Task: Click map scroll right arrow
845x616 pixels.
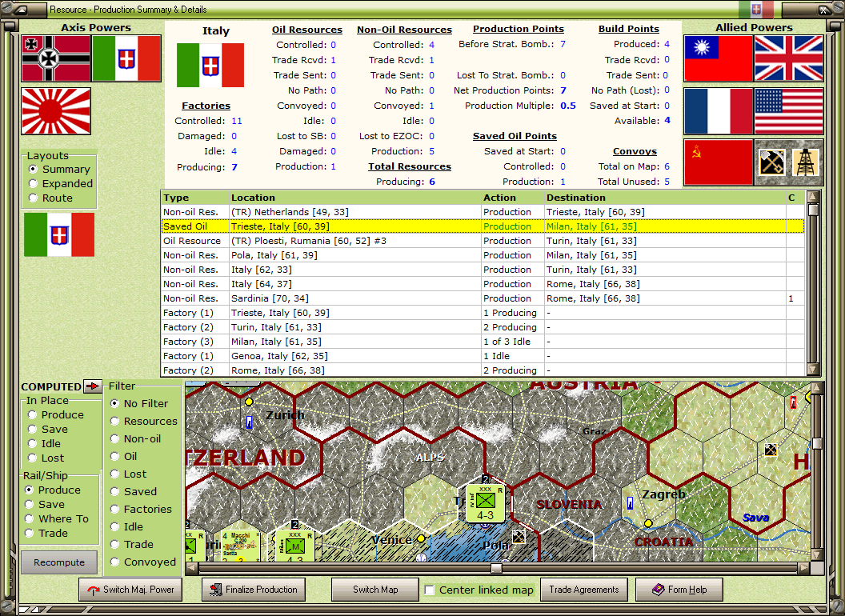Action: [803, 568]
